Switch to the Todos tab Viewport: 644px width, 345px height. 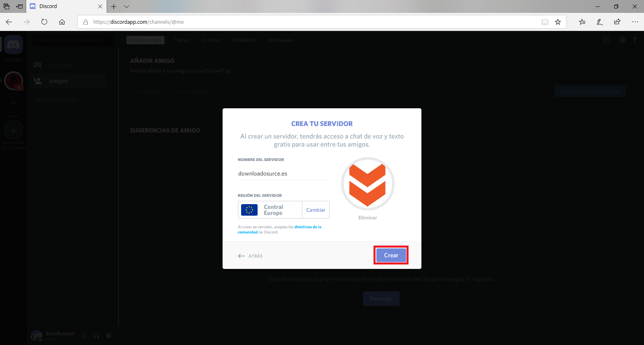(x=182, y=40)
